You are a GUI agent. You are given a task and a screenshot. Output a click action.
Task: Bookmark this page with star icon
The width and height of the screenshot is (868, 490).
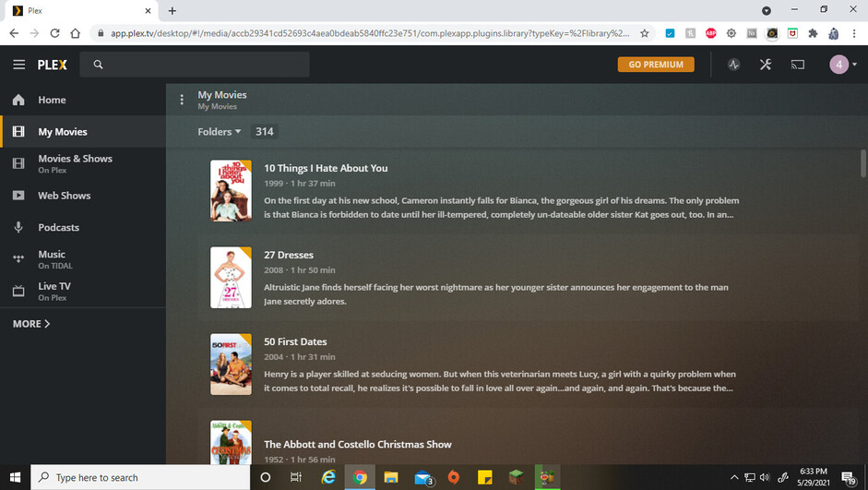(x=645, y=33)
